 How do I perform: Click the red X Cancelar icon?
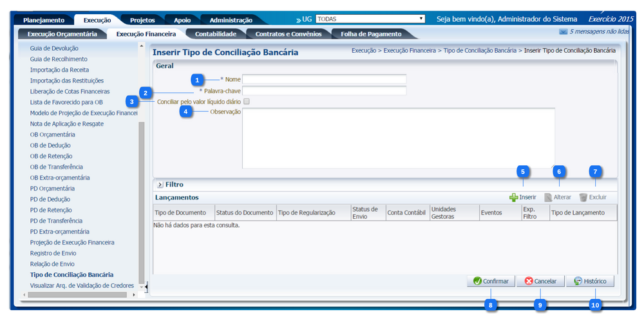coord(529,281)
